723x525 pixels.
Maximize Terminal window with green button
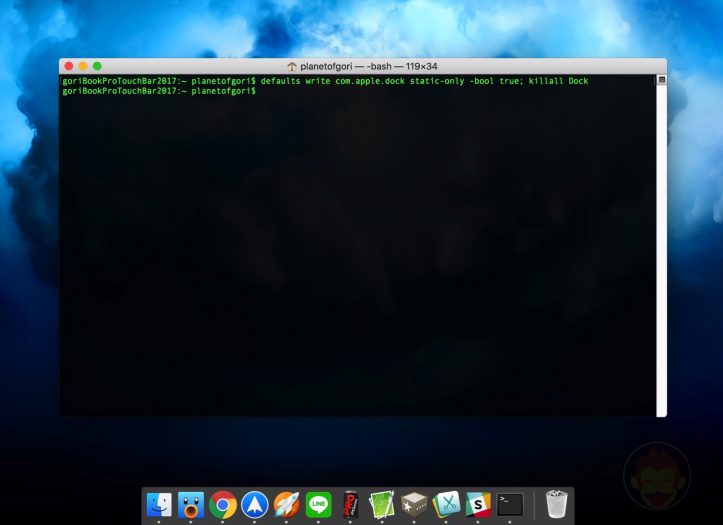(97, 66)
